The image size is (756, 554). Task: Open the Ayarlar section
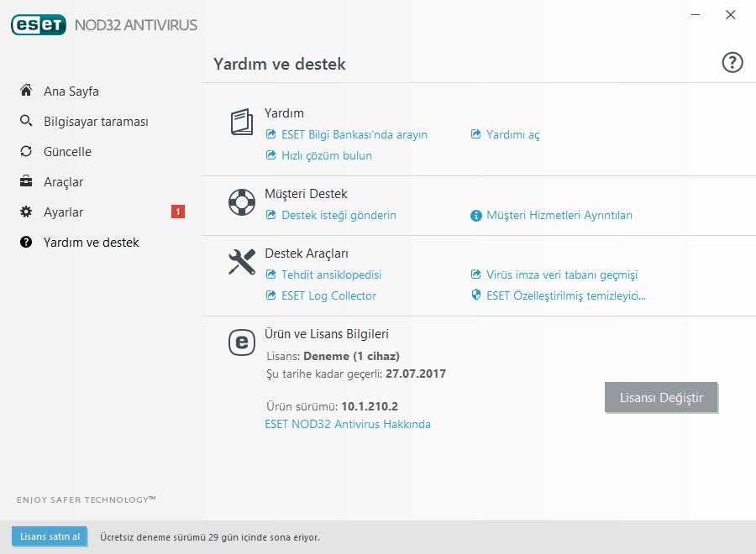tap(63, 212)
